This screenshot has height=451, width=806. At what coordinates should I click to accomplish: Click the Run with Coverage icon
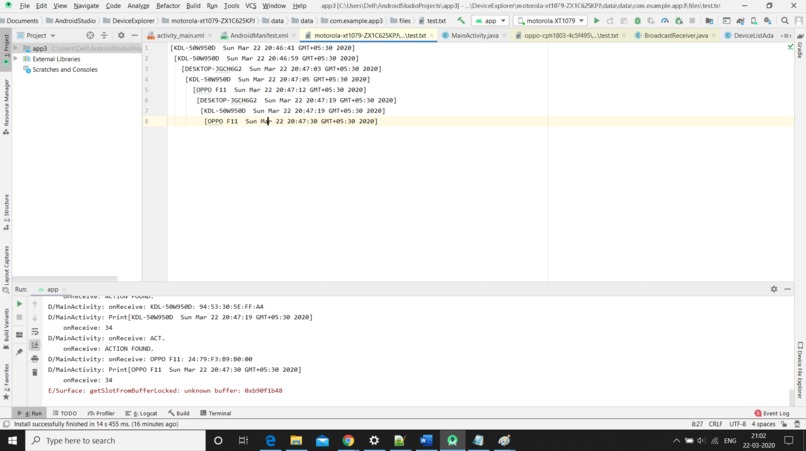click(651, 21)
